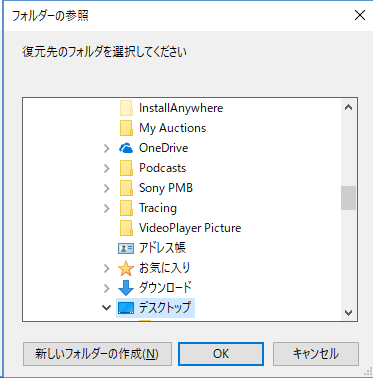
Task: Expand the OneDrive tree node
Action: pyautogui.click(x=106, y=148)
